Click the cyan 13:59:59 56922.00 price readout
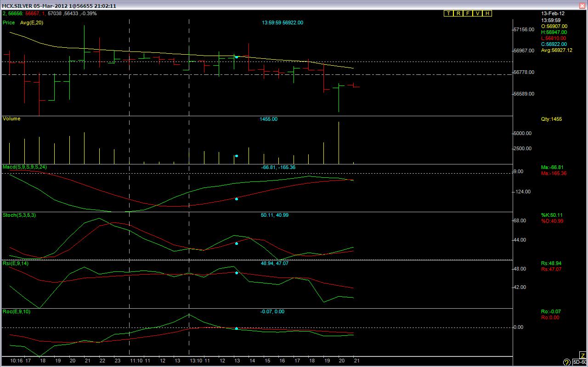 [x=283, y=23]
